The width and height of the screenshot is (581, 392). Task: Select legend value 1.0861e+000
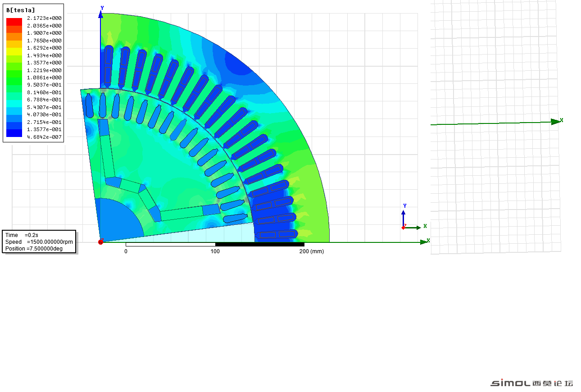(44, 77)
